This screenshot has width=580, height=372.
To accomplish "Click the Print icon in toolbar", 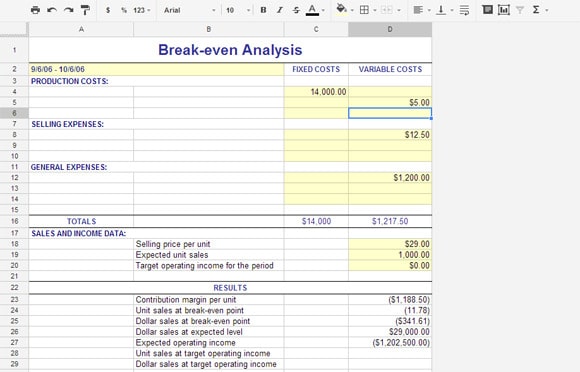I will pyautogui.click(x=35, y=10).
